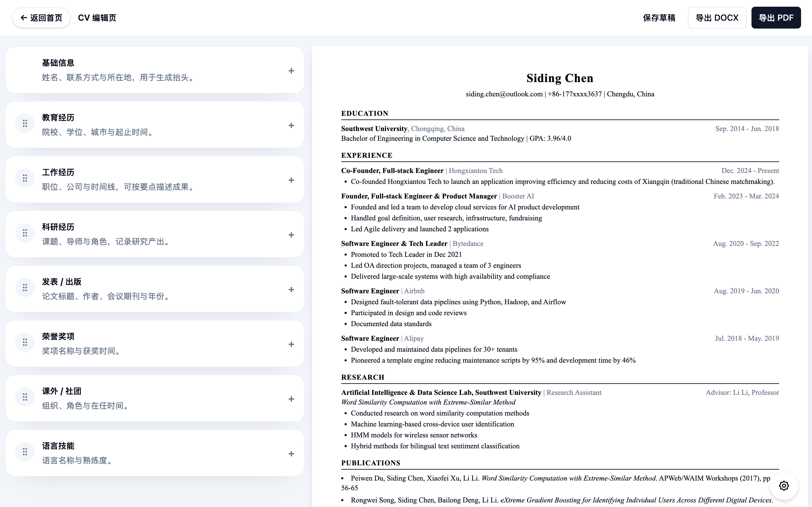This screenshot has height=507, width=812.
Task: Expand the 语言技能 plus icon
Action: point(291,454)
